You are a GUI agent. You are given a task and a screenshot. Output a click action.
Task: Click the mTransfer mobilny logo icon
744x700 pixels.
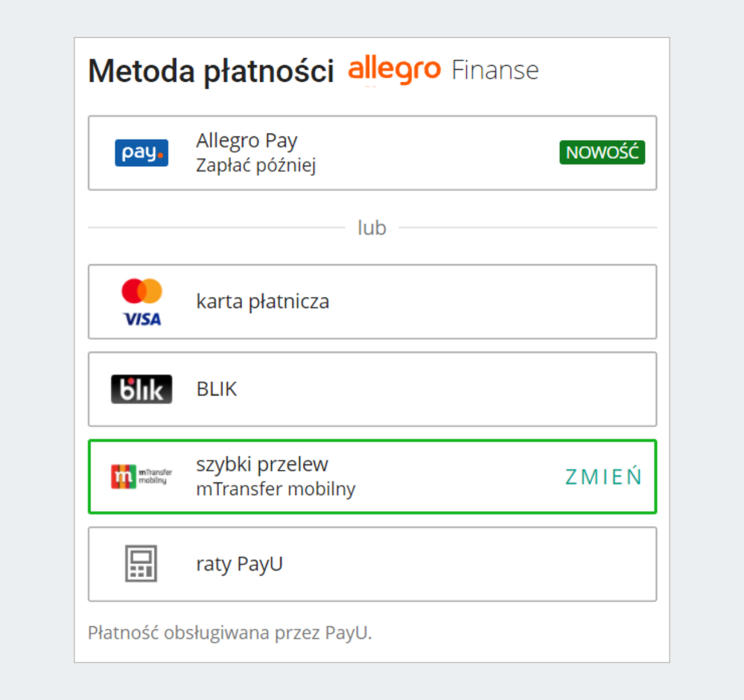(142, 477)
